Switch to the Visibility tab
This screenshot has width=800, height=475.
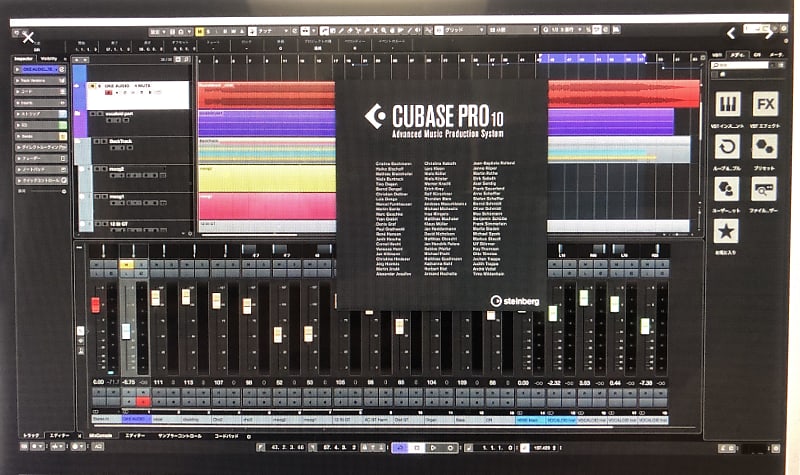pyautogui.click(x=49, y=59)
